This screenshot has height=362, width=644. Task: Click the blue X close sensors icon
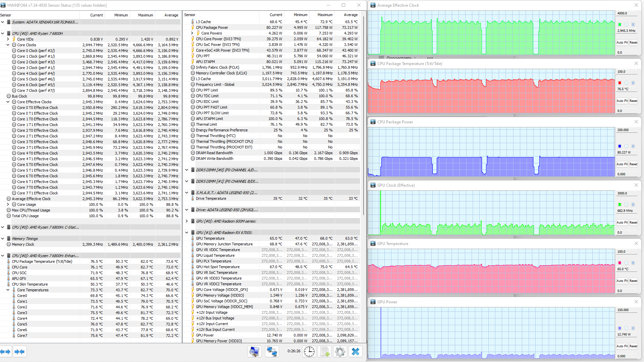[356, 352]
